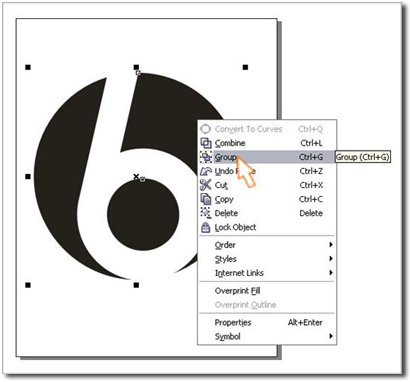The height and width of the screenshot is (382, 410).
Task: Click the small black inner circle
Action: click(143, 214)
